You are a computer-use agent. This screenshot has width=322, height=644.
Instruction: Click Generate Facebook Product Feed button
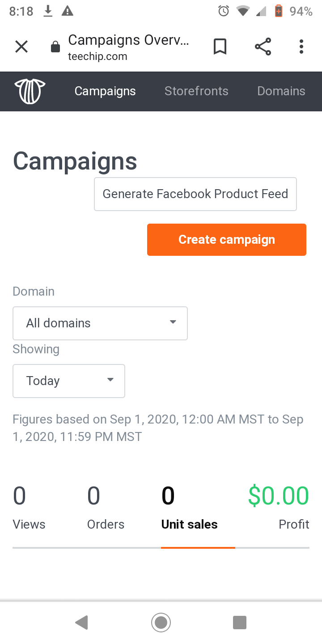pyautogui.click(x=195, y=194)
